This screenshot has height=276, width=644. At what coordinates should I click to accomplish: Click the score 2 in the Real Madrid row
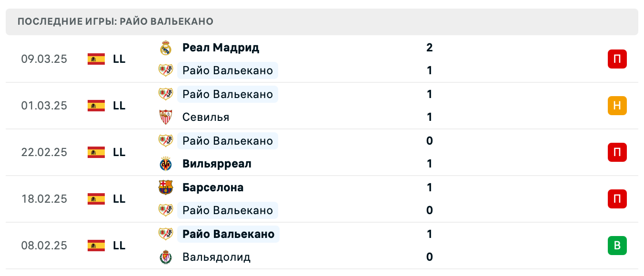click(x=430, y=48)
